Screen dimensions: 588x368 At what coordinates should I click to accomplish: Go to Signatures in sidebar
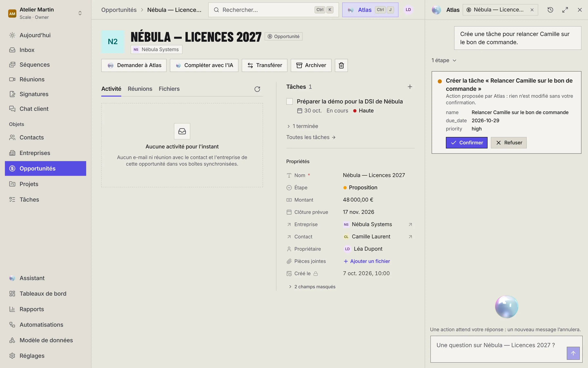(x=46, y=94)
